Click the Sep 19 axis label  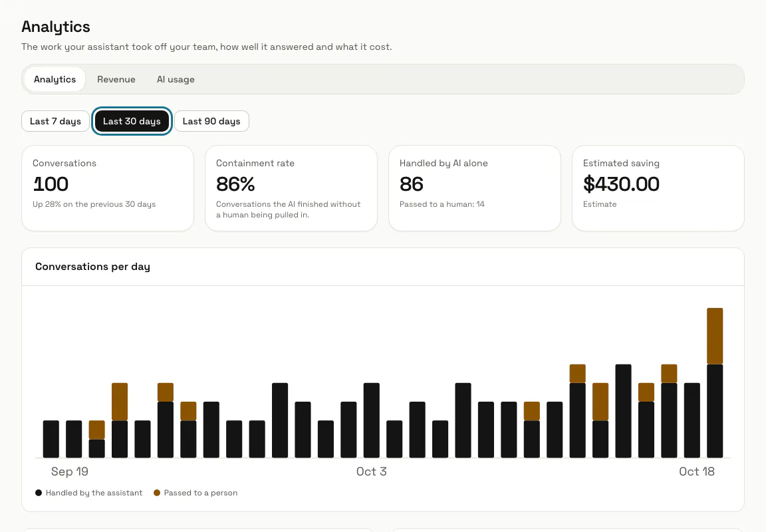pyautogui.click(x=69, y=471)
